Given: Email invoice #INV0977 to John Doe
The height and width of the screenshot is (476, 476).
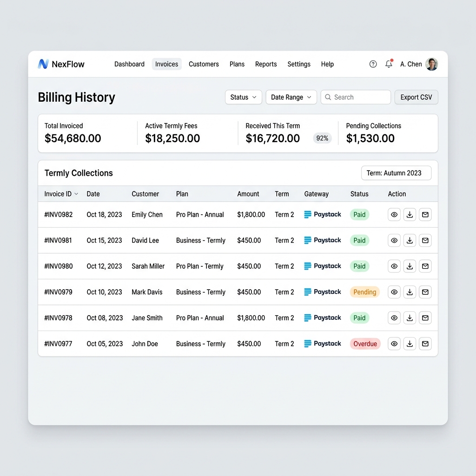Looking at the screenshot, I should [x=425, y=344].
